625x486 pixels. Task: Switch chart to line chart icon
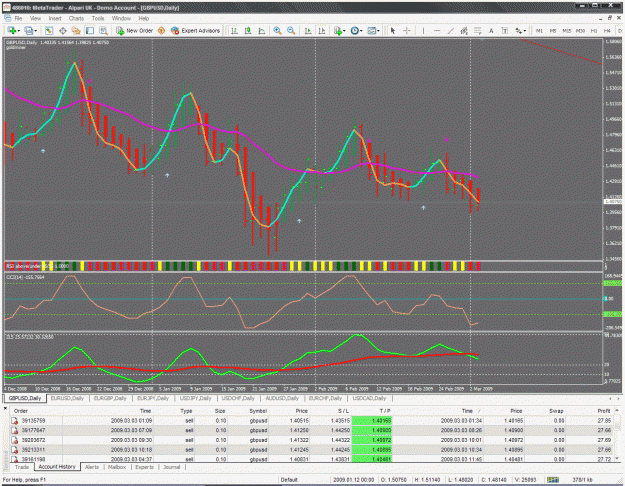(261, 31)
